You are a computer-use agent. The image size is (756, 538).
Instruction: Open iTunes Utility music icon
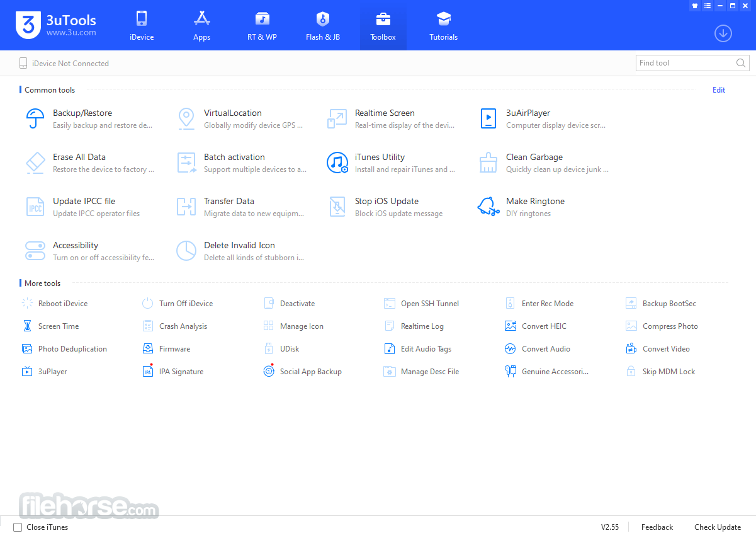point(337,163)
